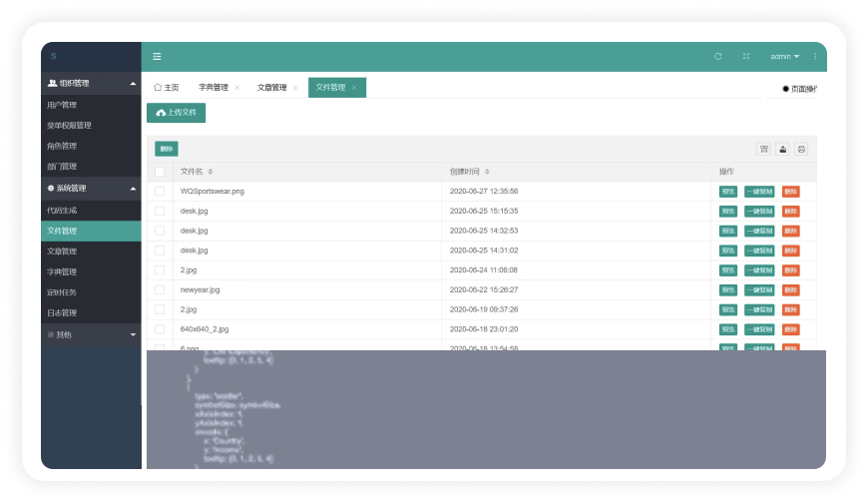Open 用户管理 in the sidebar menu
Image resolution: width=868 pixels, height=503 pixels.
click(62, 105)
